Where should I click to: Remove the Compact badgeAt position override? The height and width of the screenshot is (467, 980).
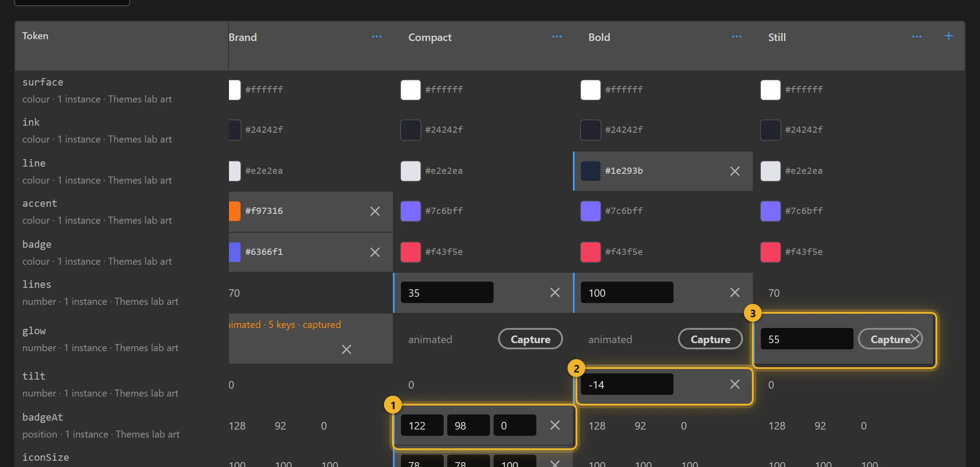point(555,425)
